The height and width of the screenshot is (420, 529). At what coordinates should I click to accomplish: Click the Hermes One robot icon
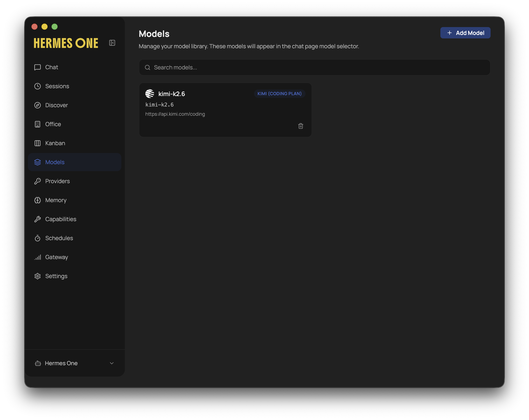point(38,363)
